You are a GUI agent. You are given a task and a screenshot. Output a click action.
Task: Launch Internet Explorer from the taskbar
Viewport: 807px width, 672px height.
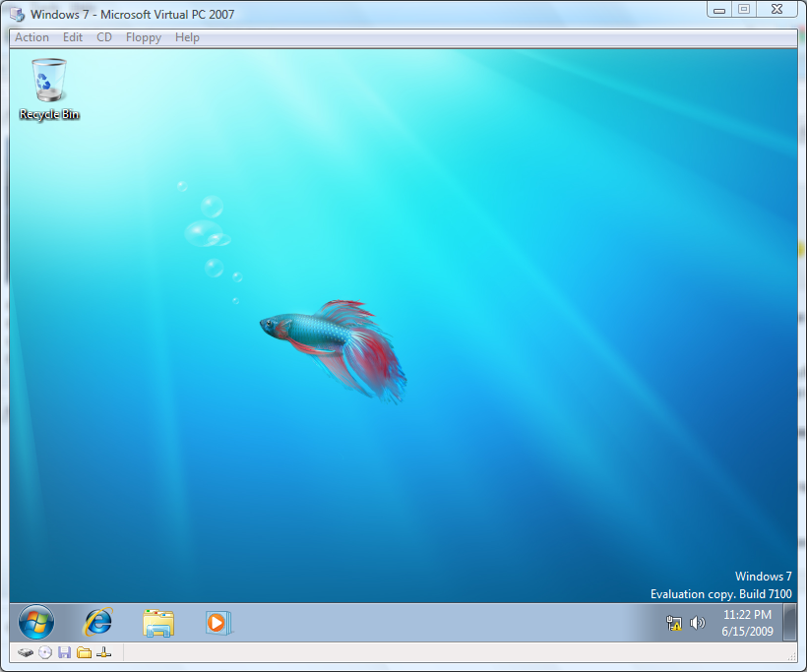(x=96, y=622)
